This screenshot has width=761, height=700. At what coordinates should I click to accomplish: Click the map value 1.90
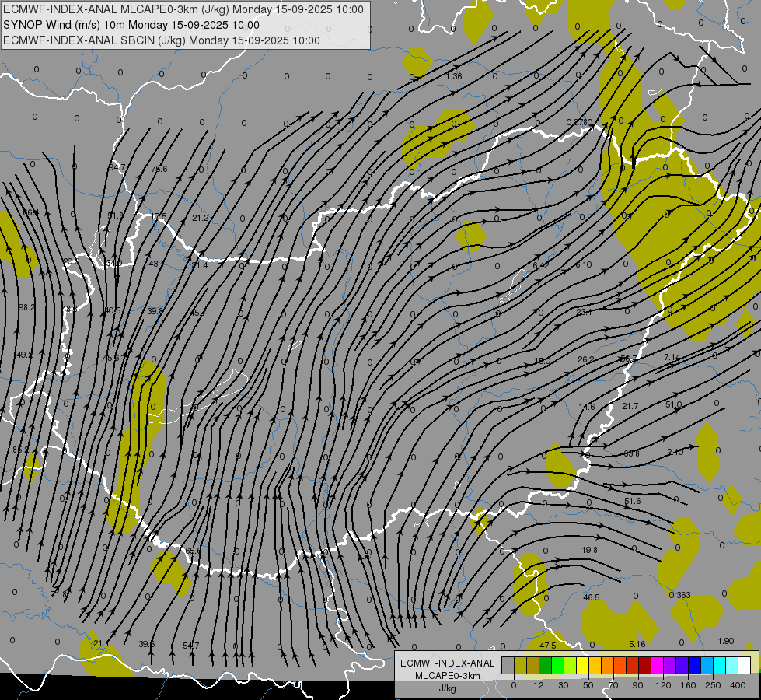[x=725, y=641]
